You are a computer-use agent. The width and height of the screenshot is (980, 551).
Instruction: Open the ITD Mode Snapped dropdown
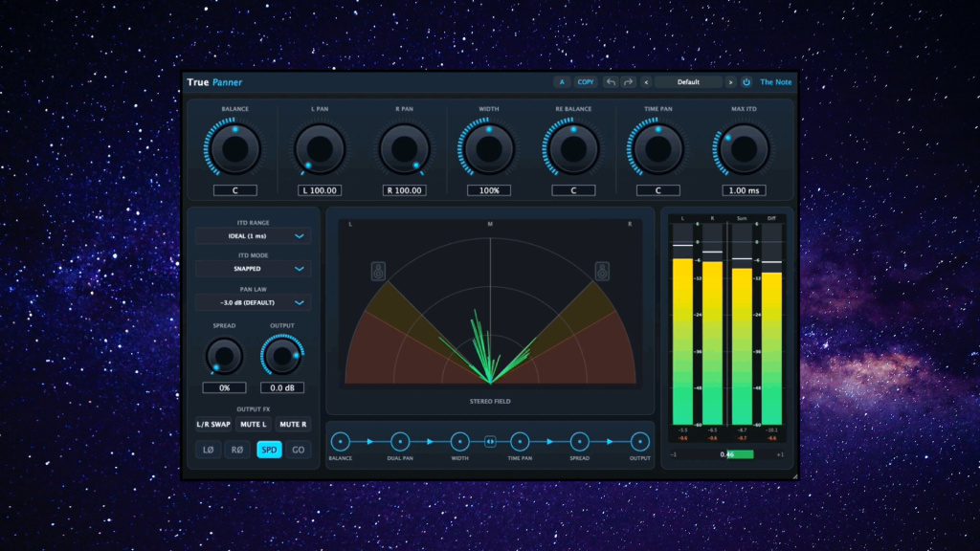click(x=253, y=269)
